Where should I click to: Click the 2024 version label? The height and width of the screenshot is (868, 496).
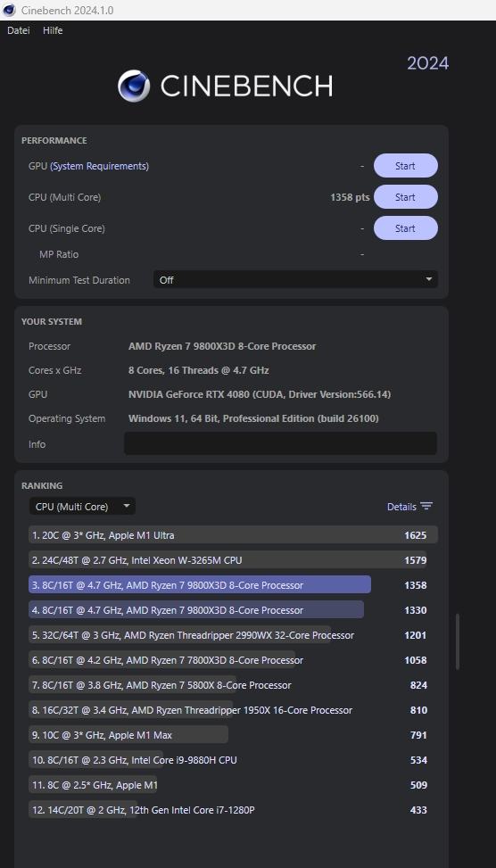(428, 63)
